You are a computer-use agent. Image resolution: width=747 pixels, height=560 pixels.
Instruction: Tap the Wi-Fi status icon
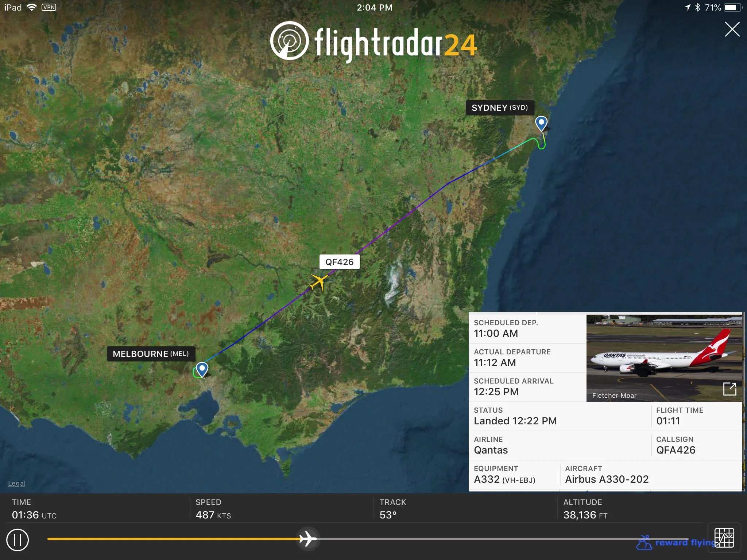coord(32,7)
